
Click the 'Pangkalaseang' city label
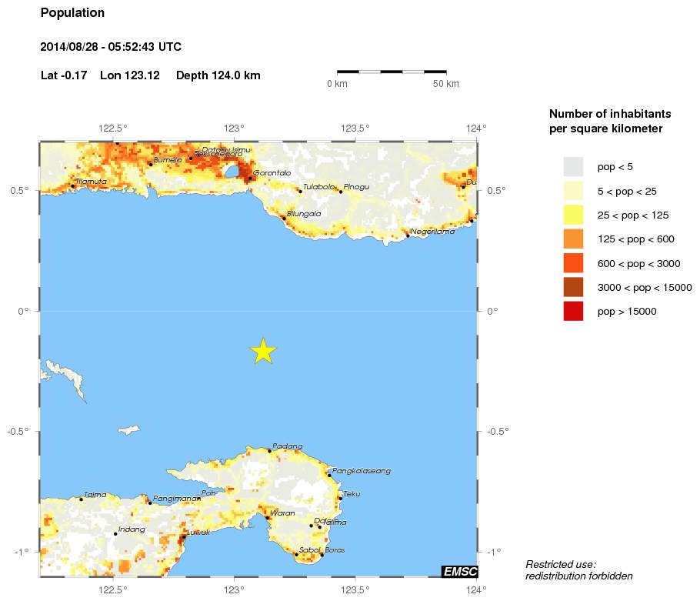(362, 471)
